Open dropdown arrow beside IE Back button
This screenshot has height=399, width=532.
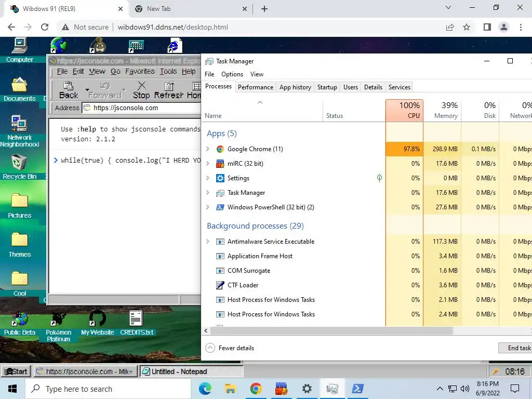87,90
